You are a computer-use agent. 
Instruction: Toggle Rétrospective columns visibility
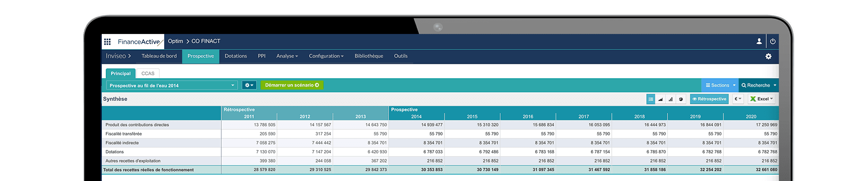tap(709, 99)
